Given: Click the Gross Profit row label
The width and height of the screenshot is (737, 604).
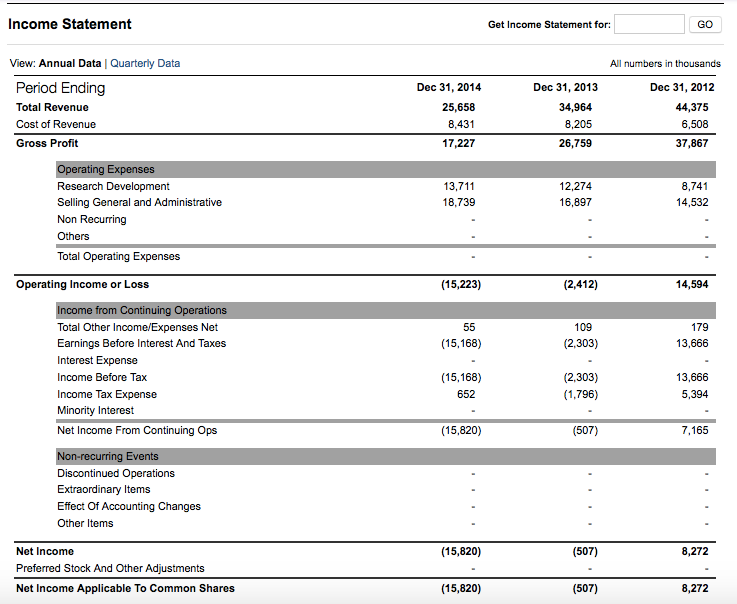Looking at the screenshot, I should pos(47,143).
